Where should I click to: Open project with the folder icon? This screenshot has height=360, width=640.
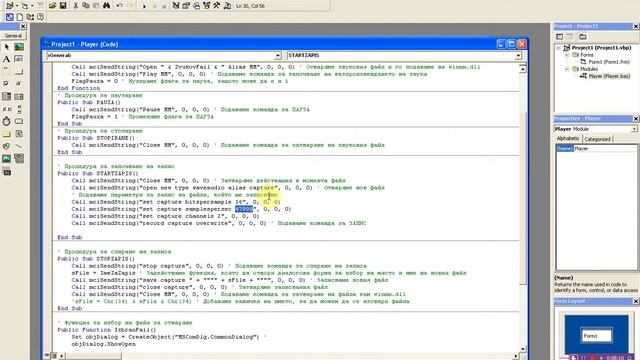pos(52,6)
